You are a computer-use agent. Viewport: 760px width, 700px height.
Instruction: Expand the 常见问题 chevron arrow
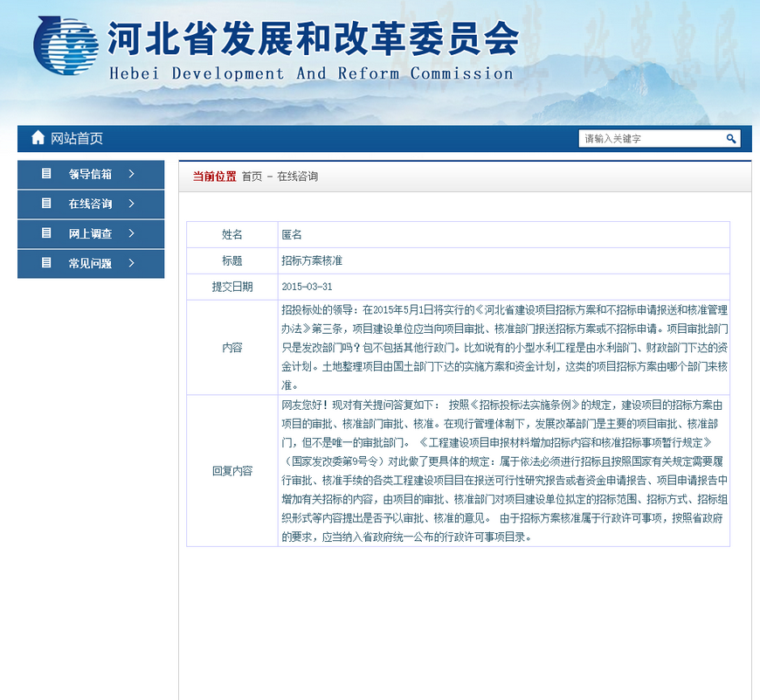tap(131, 263)
